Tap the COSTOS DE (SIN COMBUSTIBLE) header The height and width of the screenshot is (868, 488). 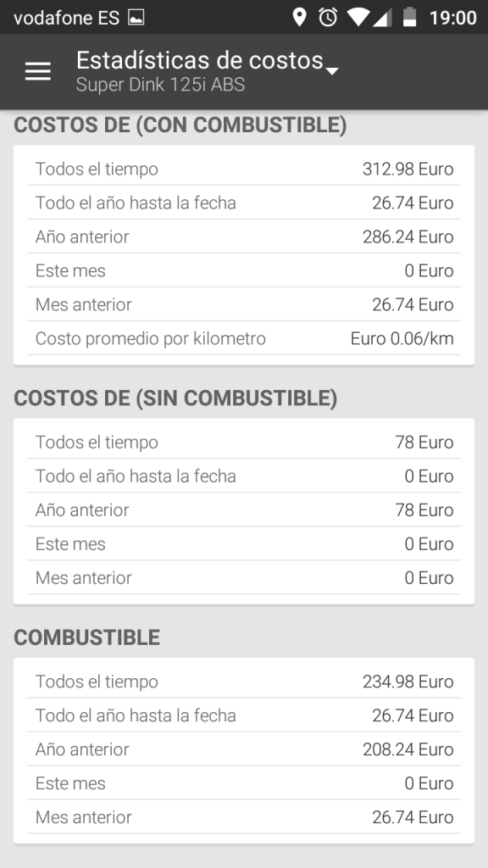pos(175,398)
